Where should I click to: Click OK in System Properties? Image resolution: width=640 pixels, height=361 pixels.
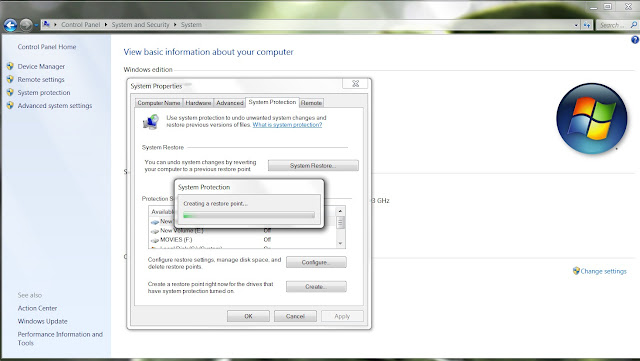248,316
